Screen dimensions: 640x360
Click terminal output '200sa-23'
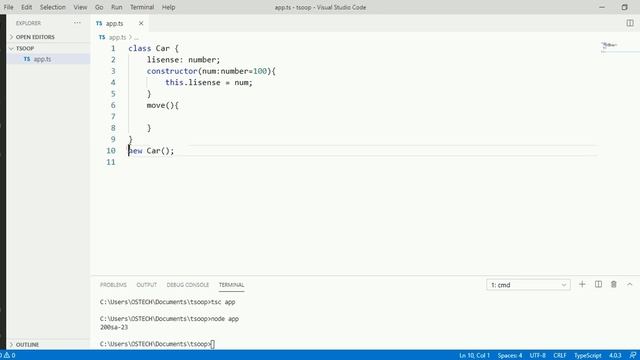click(x=114, y=327)
